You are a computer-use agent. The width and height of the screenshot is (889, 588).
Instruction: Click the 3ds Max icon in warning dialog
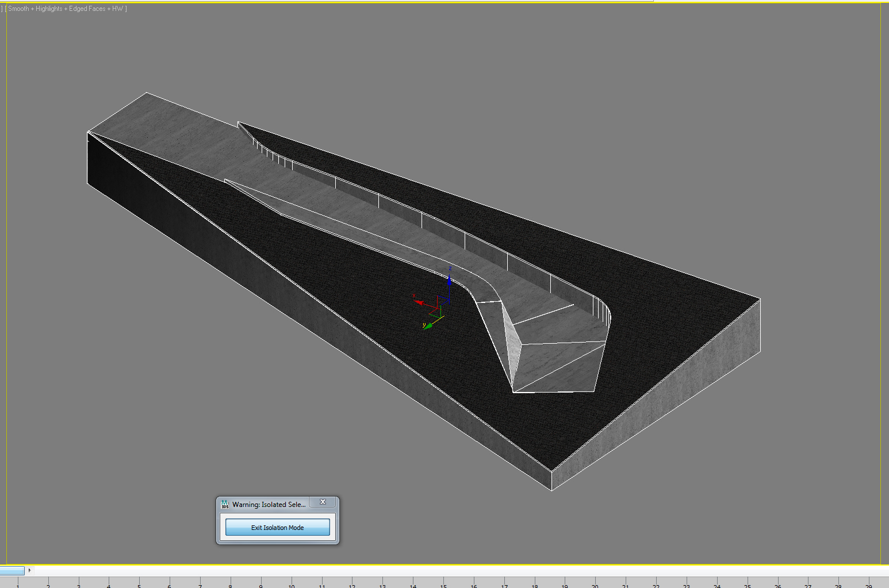(x=225, y=504)
